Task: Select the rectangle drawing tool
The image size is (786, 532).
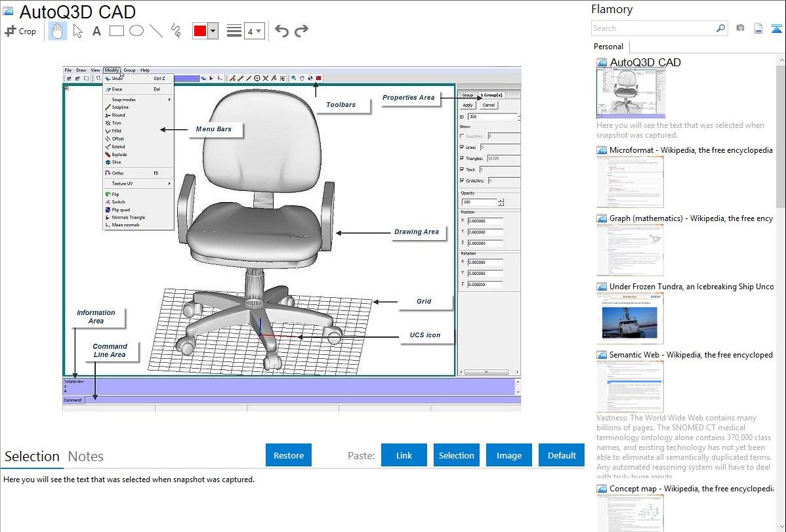Action: coord(116,31)
